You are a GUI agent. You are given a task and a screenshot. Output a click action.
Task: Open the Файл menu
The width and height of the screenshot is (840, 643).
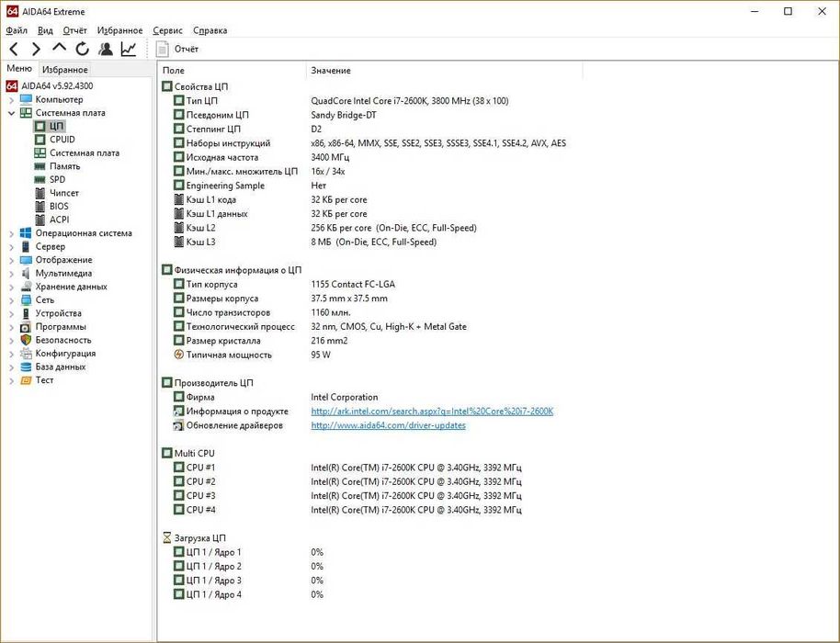tap(16, 30)
